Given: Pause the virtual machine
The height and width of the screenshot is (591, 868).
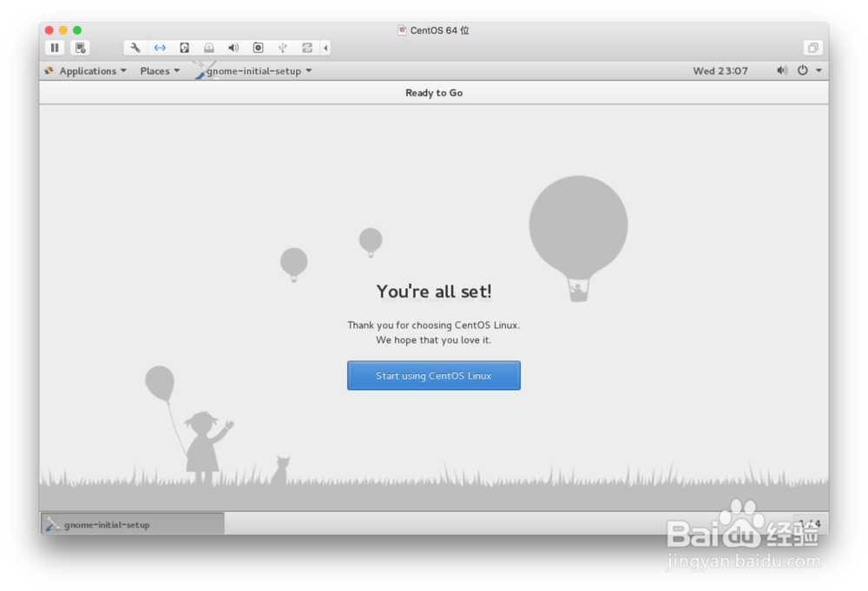Looking at the screenshot, I should (54, 48).
